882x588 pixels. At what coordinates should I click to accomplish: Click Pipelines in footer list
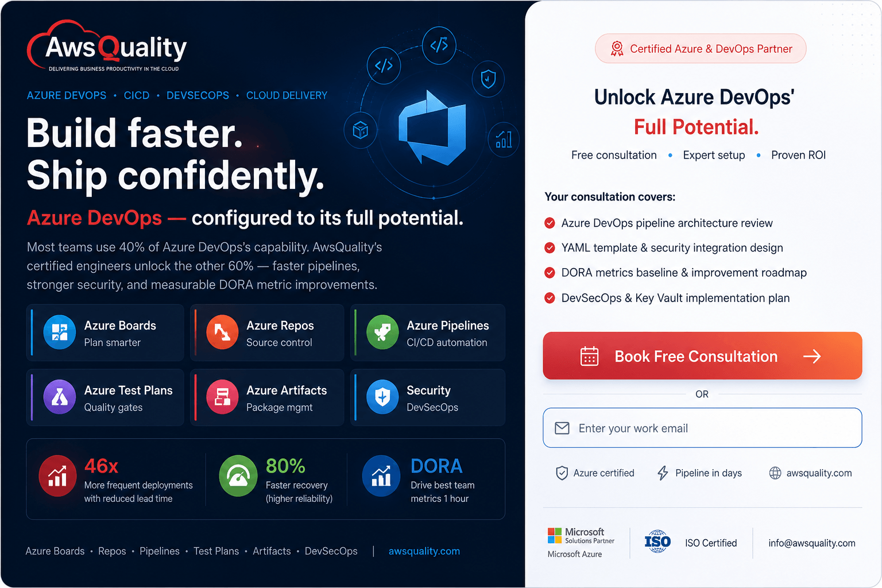click(x=160, y=551)
